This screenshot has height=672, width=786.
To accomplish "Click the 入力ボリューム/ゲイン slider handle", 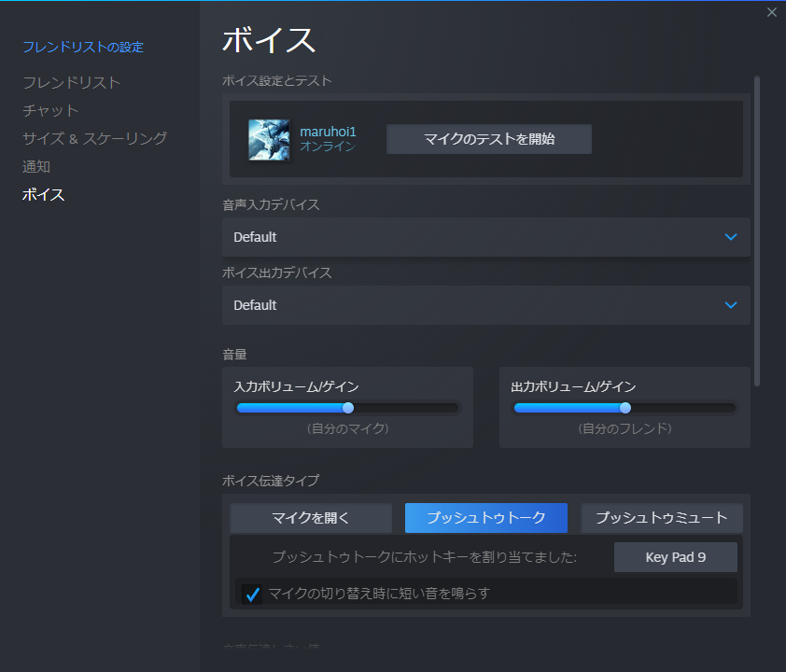I will click(x=348, y=408).
